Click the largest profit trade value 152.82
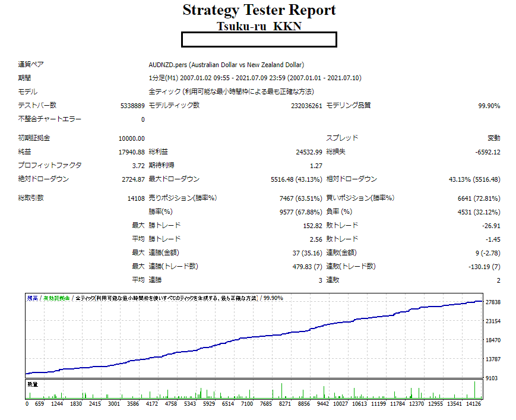Image resolution: width=516 pixels, height=420 pixels. pyautogui.click(x=312, y=226)
